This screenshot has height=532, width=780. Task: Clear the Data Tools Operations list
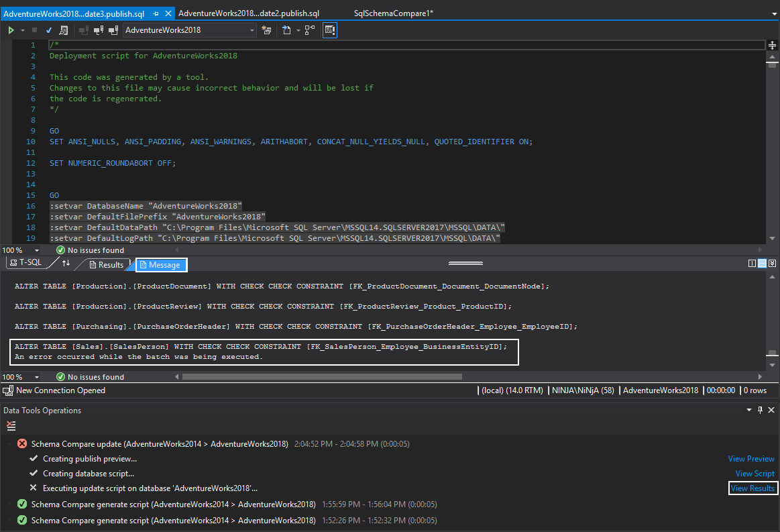[11, 425]
